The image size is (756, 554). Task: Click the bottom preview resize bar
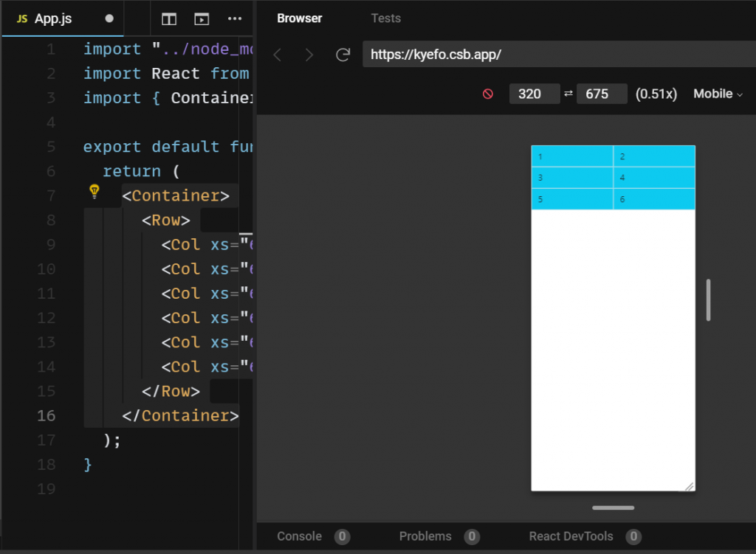tap(614, 508)
